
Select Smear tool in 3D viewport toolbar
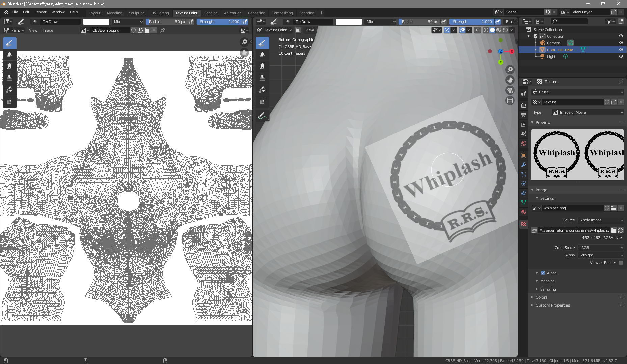tap(262, 66)
